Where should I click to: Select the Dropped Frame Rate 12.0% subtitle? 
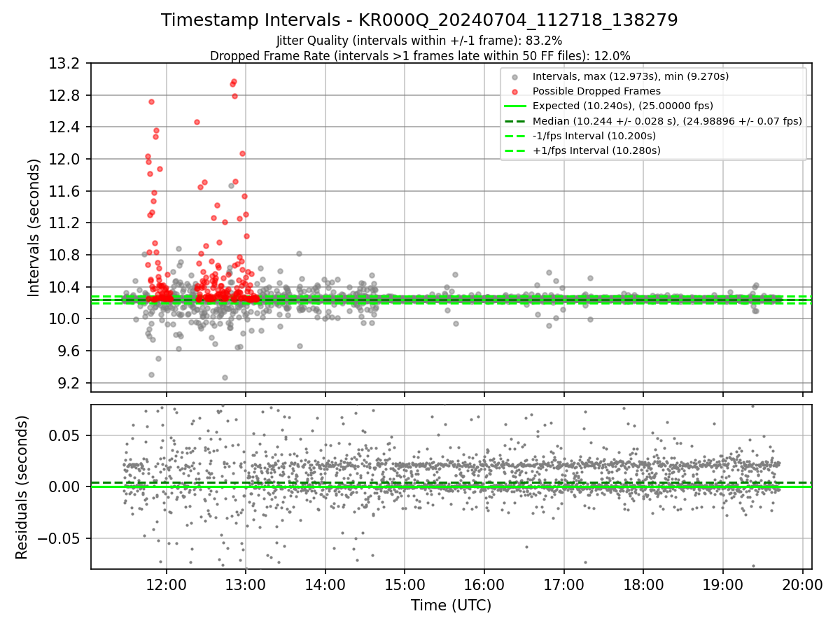420,56
